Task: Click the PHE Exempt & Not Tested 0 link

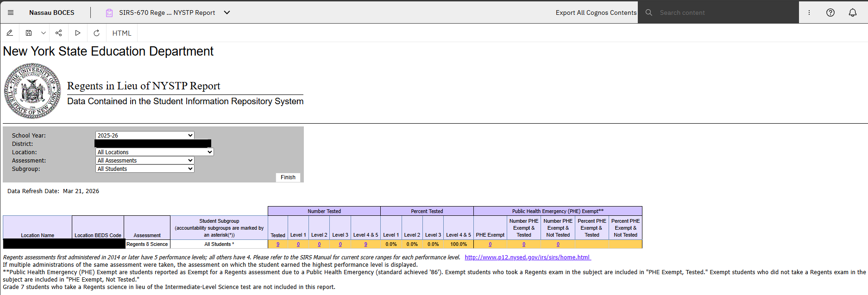Action: pos(558,245)
